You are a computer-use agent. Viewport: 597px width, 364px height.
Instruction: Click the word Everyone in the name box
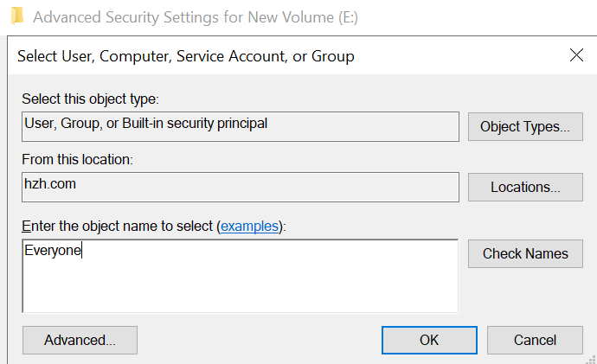click(x=52, y=252)
